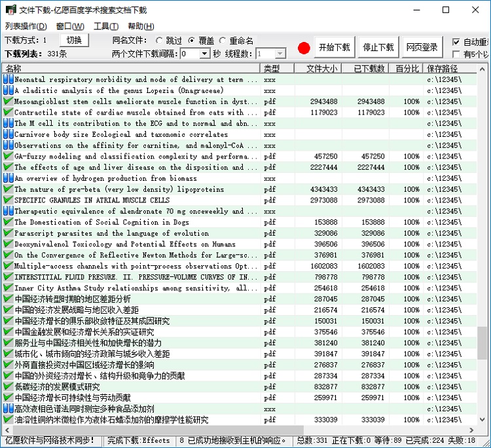Viewport: 491px width, 448px height.
Task: Click the check icon for effects of age and liver disease
Action: click(x=8, y=167)
